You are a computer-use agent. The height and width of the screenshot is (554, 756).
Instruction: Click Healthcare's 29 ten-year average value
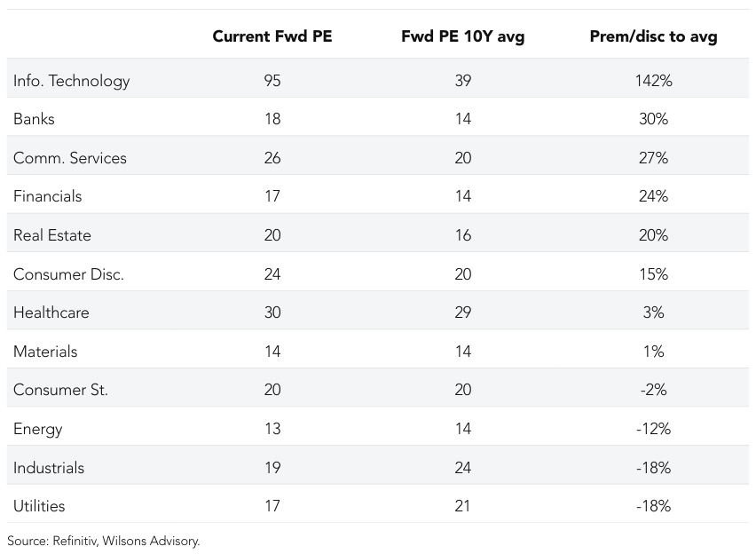(x=462, y=313)
